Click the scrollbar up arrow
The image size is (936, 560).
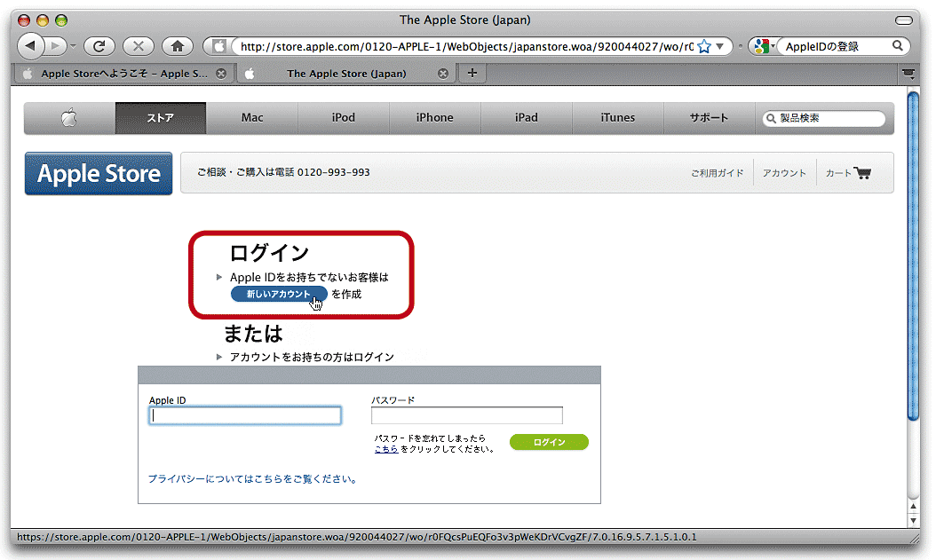(x=913, y=508)
